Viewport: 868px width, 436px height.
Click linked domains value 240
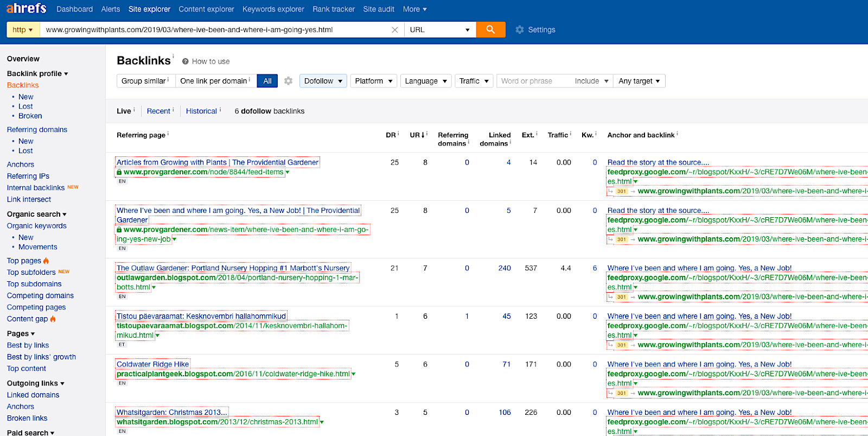point(505,268)
